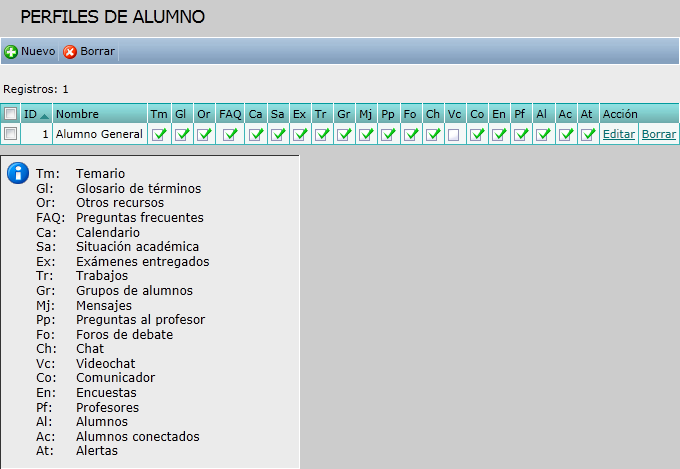Click the 'Glosario de términos' legend entry
Viewport: 680px width, 469px height.
click(x=138, y=188)
